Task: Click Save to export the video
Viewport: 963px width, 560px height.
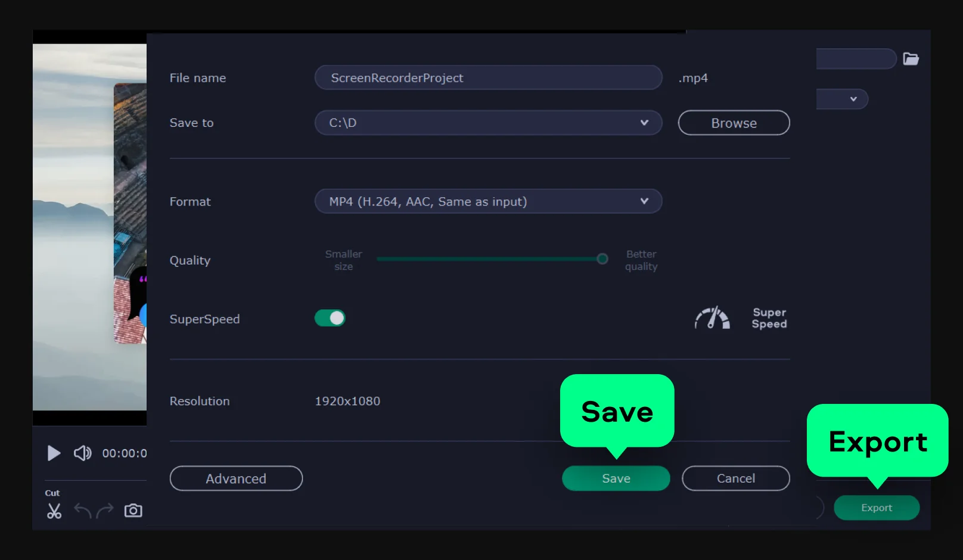Action: (616, 478)
